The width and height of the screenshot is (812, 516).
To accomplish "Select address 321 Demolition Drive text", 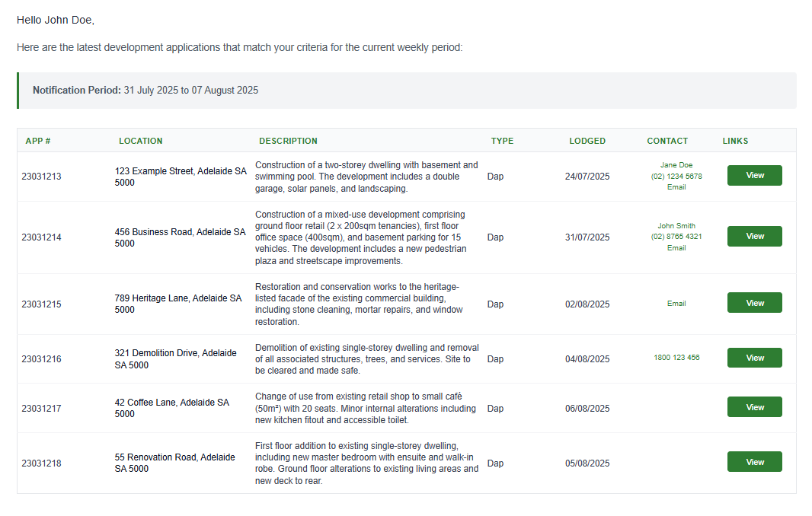I will click(175, 358).
